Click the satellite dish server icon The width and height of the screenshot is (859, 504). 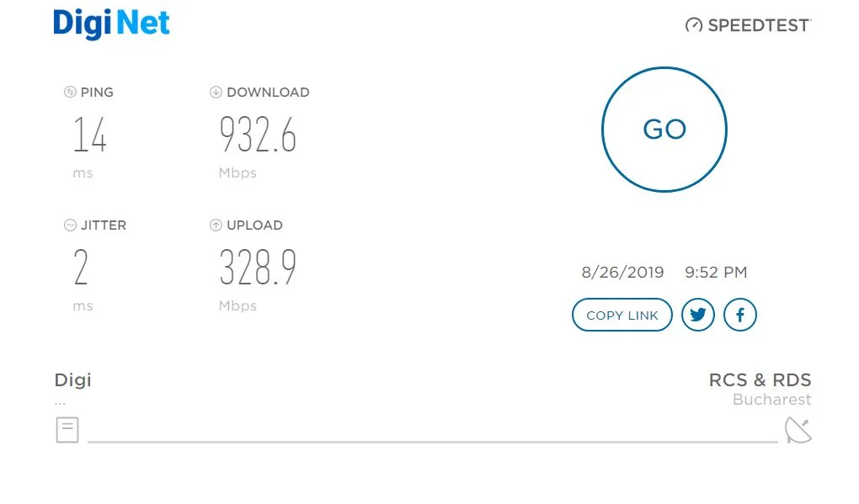coord(798,430)
